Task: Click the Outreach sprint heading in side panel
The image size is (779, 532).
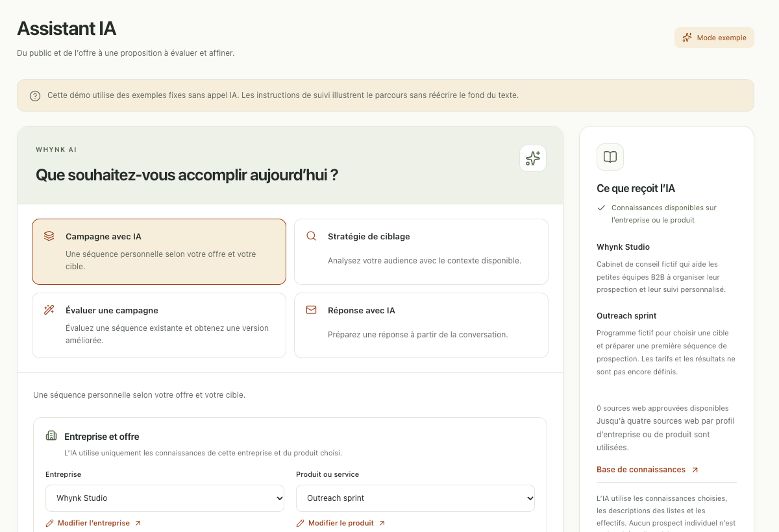Action: click(626, 316)
